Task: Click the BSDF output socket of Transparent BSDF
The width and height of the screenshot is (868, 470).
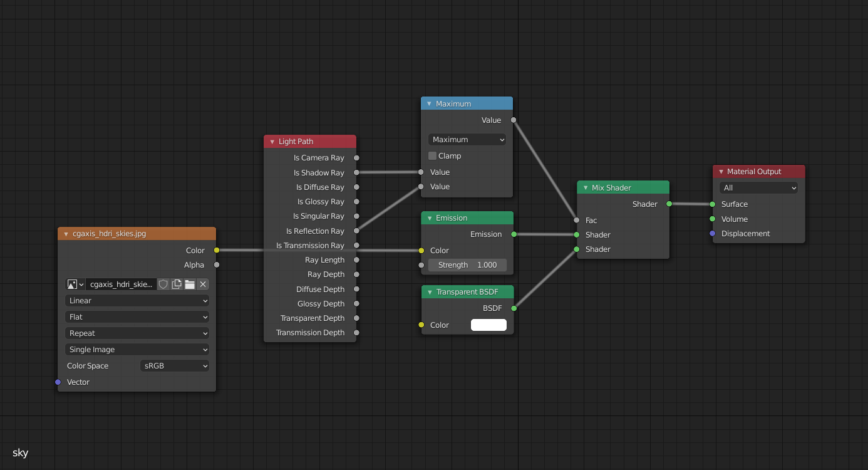Action: coord(514,308)
